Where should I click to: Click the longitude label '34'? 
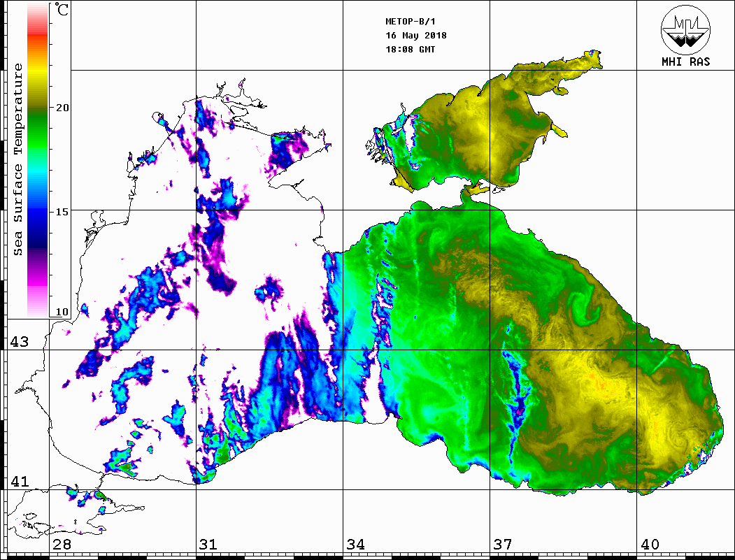tap(356, 545)
